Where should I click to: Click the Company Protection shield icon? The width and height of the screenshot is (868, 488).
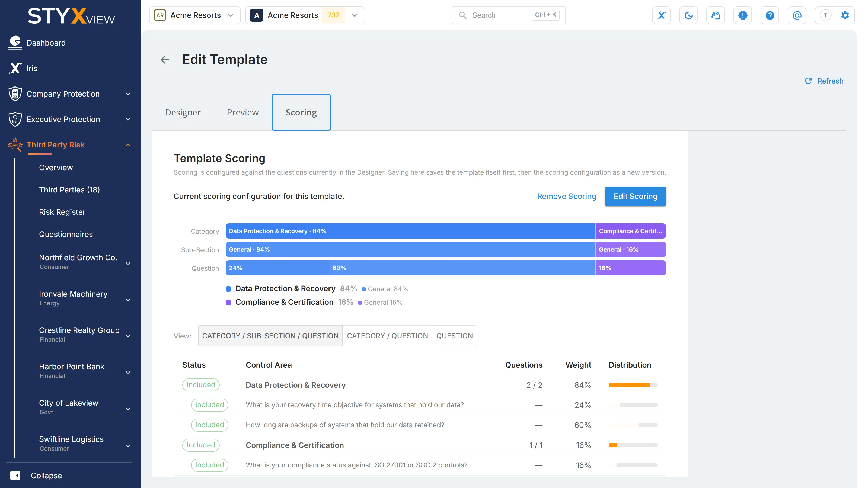point(15,94)
